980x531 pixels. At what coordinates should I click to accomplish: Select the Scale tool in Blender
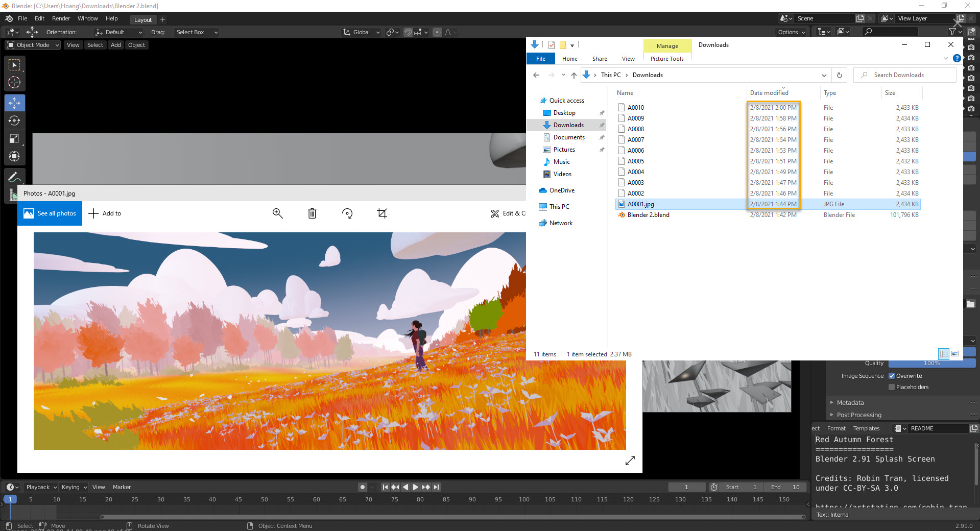14,138
